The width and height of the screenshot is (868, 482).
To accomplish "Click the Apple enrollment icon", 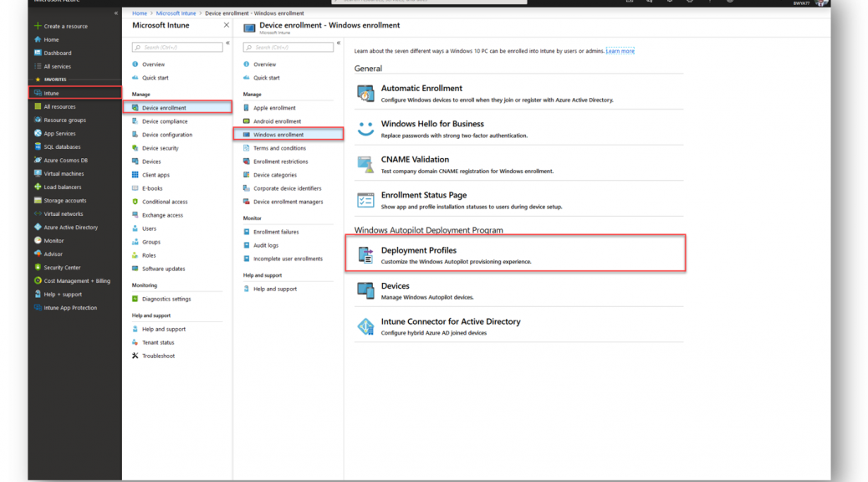I will [x=247, y=107].
